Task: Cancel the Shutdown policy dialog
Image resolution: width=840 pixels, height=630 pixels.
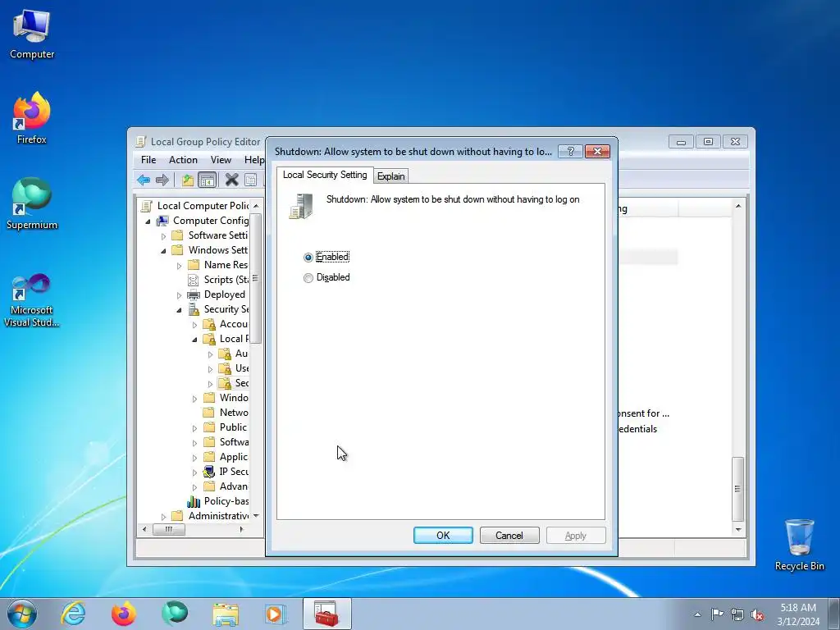Action: pos(509,535)
